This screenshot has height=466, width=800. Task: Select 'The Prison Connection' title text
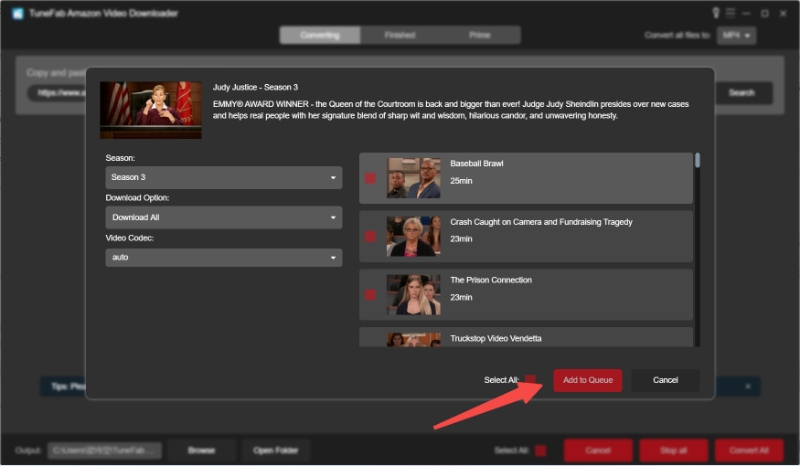click(491, 280)
